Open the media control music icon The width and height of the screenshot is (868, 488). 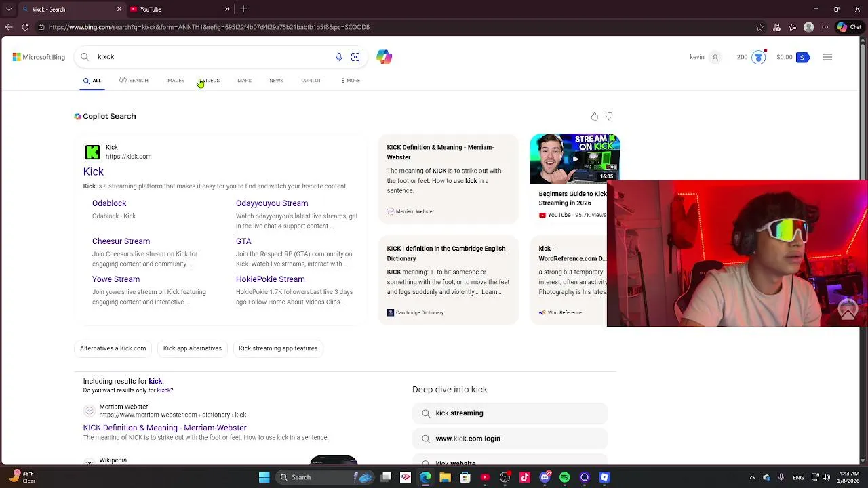pos(776,27)
